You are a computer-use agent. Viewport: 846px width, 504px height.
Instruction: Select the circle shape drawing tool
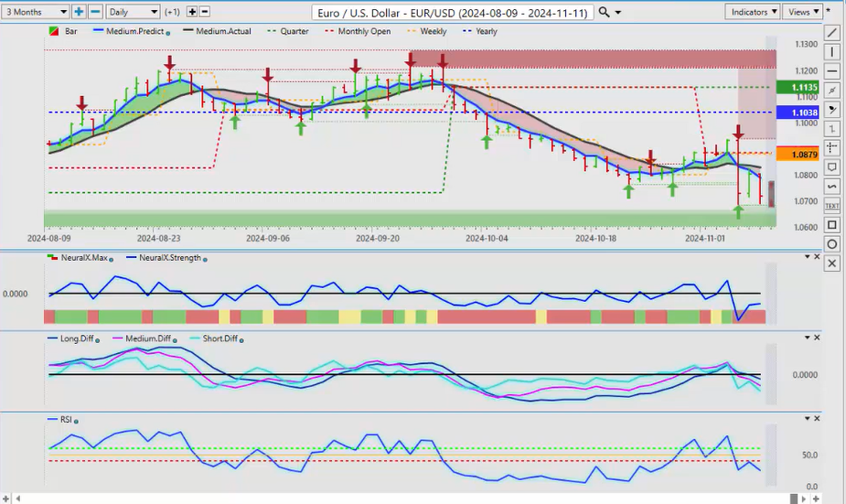click(831, 244)
